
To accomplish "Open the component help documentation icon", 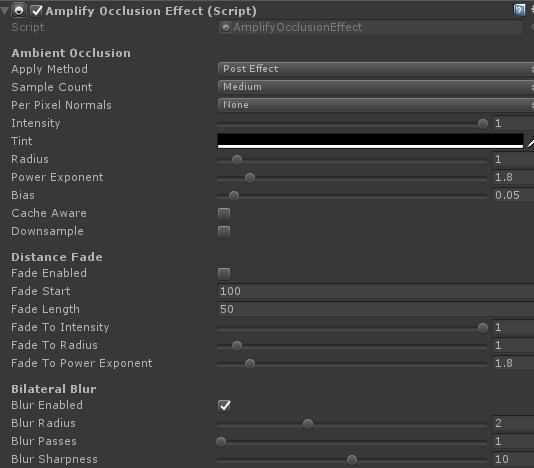I will click(x=519, y=10).
